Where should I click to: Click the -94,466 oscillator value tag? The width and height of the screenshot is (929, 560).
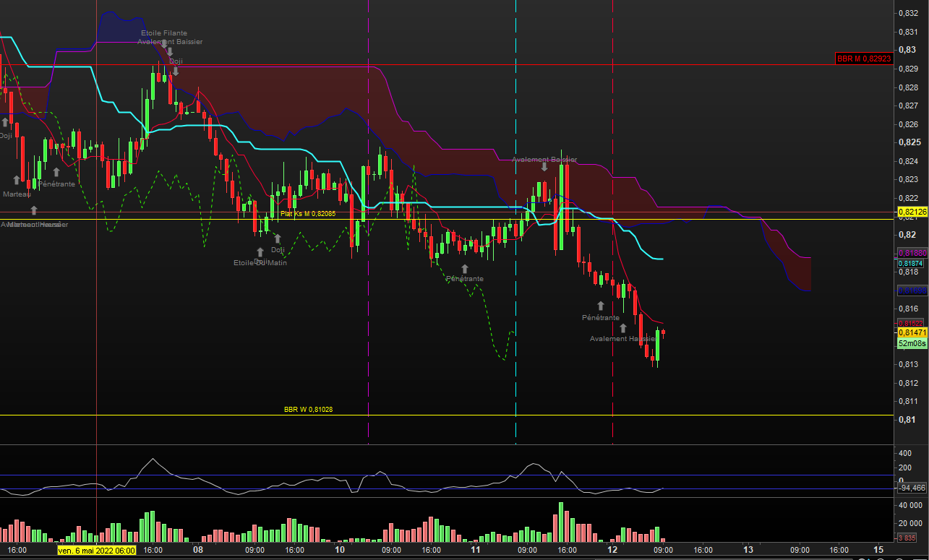pos(911,488)
